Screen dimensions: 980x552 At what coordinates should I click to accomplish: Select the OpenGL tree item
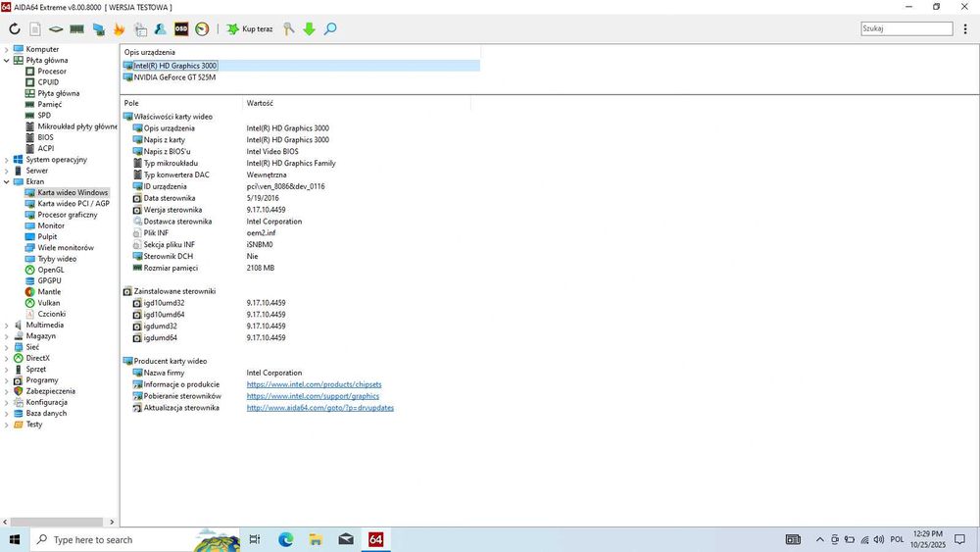[x=51, y=270]
